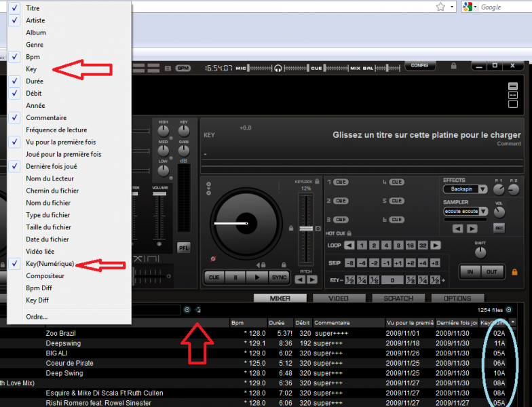Click the search options icon next to search field

187,309
